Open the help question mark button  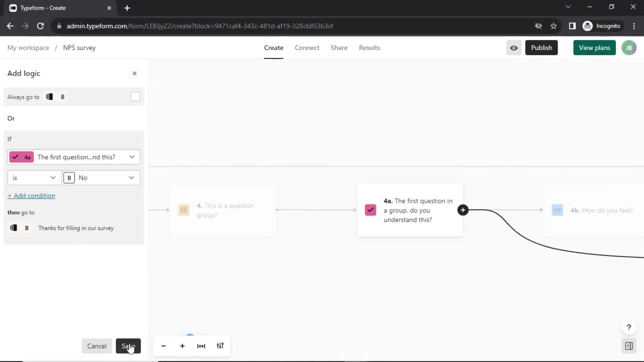pyautogui.click(x=629, y=327)
